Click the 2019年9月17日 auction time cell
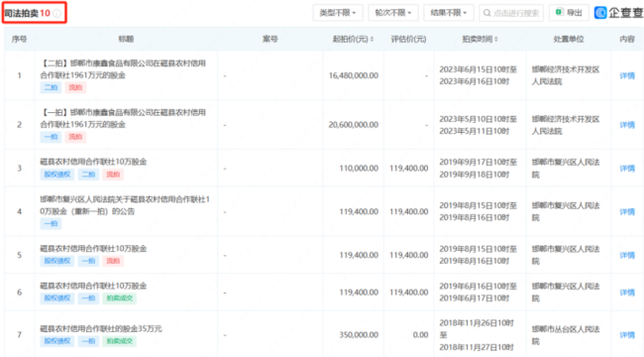 [x=479, y=169]
